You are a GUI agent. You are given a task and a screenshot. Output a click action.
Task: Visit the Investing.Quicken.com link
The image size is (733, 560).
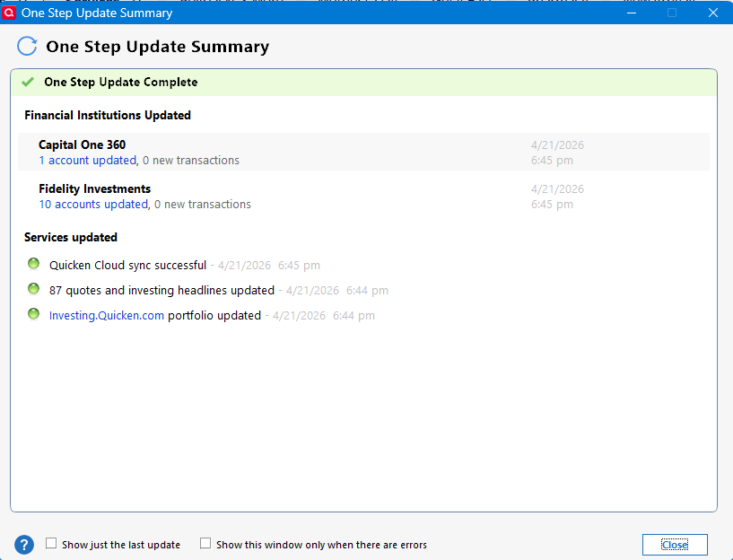(x=107, y=316)
